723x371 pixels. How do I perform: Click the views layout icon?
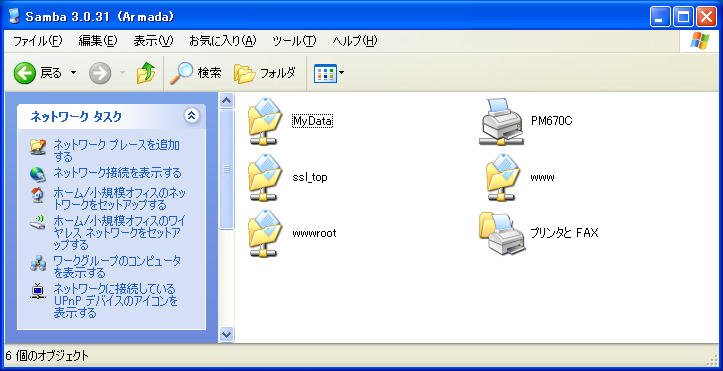(x=325, y=73)
